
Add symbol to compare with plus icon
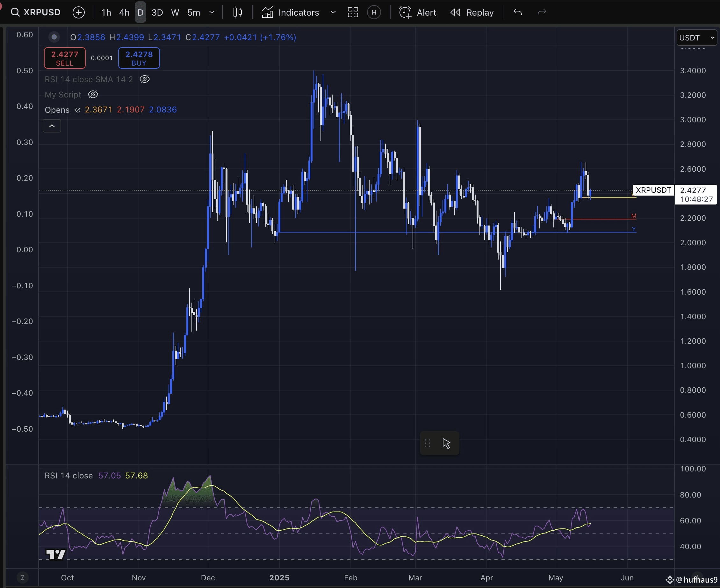point(79,12)
